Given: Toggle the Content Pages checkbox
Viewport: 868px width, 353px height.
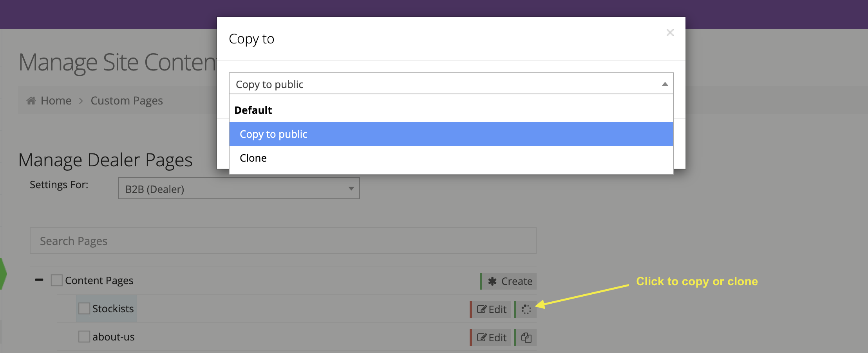Looking at the screenshot, I should click(x=57, y=280).
